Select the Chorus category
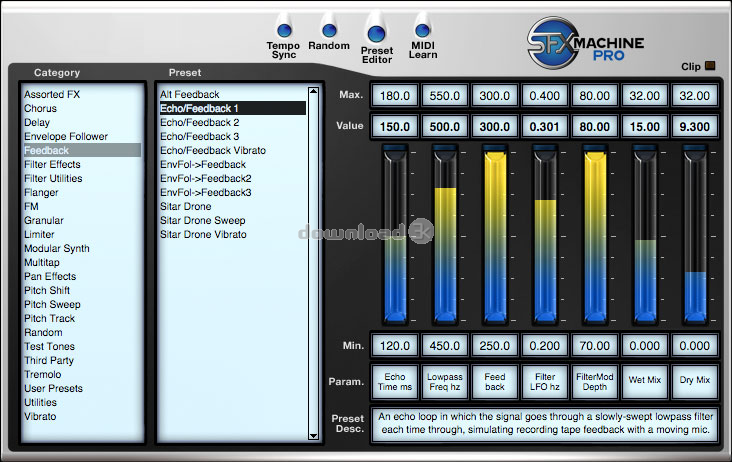 tap(40, 108)
